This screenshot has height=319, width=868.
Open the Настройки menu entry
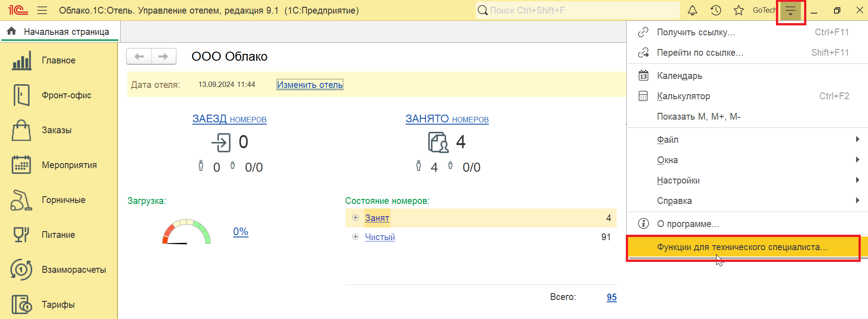click(x=747, y=180)
